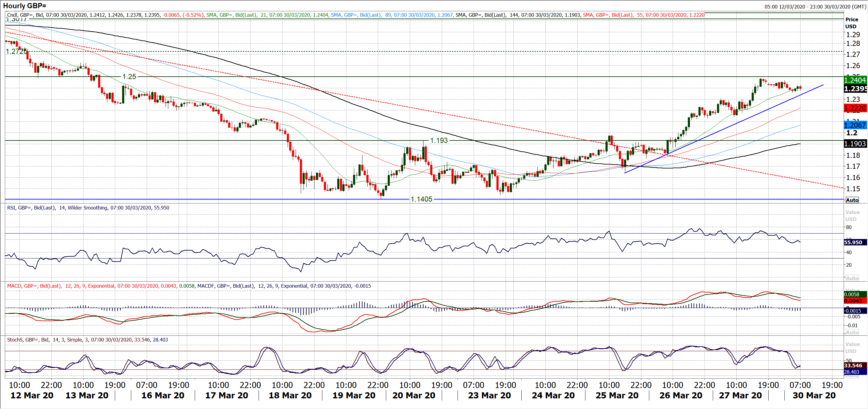This screenshot has height=409, width=868.
Task: Click the '12 Mar 20' date label
Action: [x=32, y=396]
